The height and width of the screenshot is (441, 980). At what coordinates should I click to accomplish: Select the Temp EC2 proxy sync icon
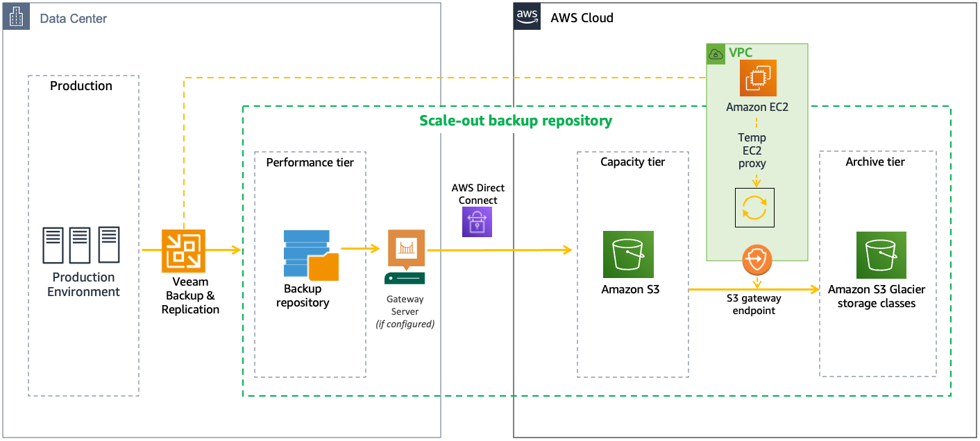pos(754,207)
